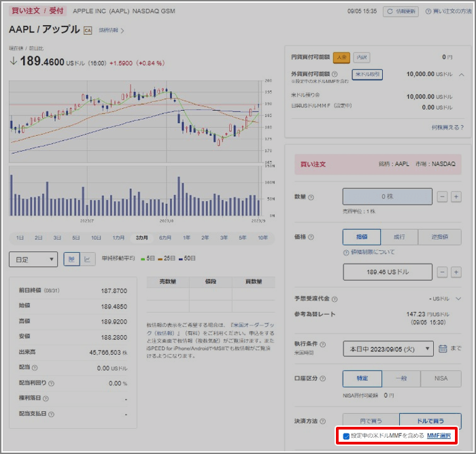Open help icon next to 数量
The image size is (476, 454).
(x=311, y=197)
